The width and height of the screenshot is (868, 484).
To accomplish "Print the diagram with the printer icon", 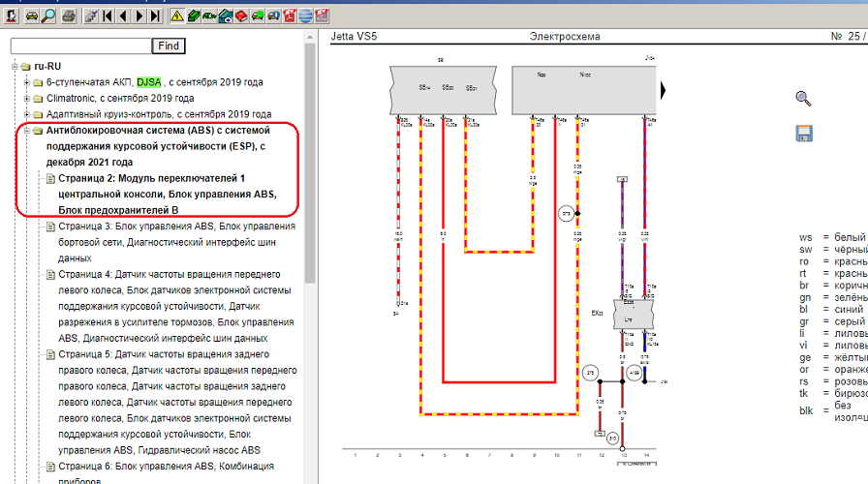I will [69, 16].
